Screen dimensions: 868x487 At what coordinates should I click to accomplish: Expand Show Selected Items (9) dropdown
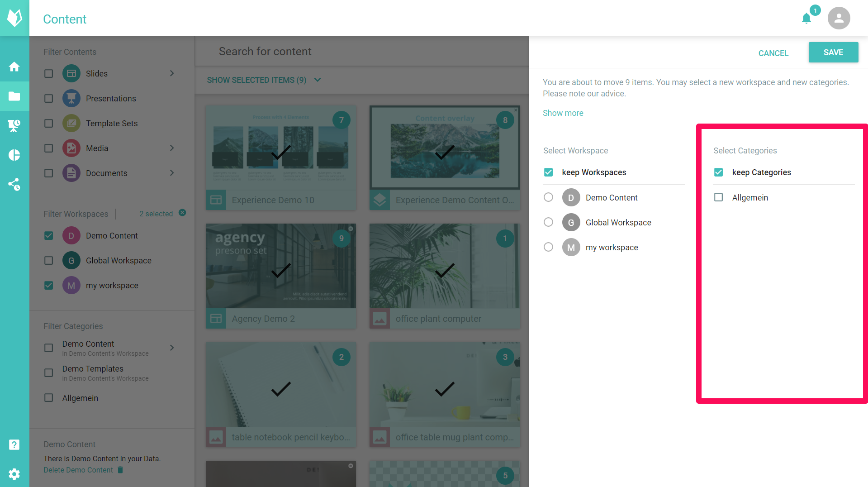(264, 80)
